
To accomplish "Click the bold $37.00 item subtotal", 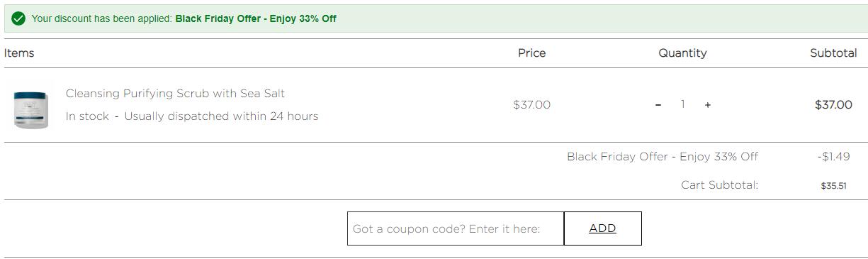I will click(833, 105).
